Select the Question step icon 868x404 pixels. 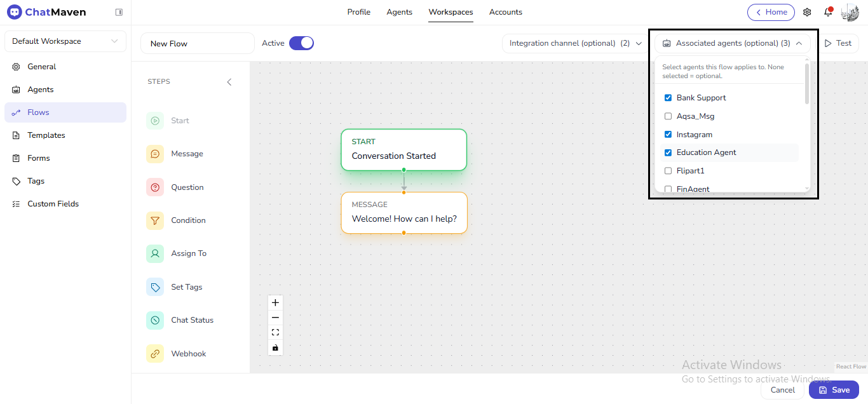[x=154, y=187]
